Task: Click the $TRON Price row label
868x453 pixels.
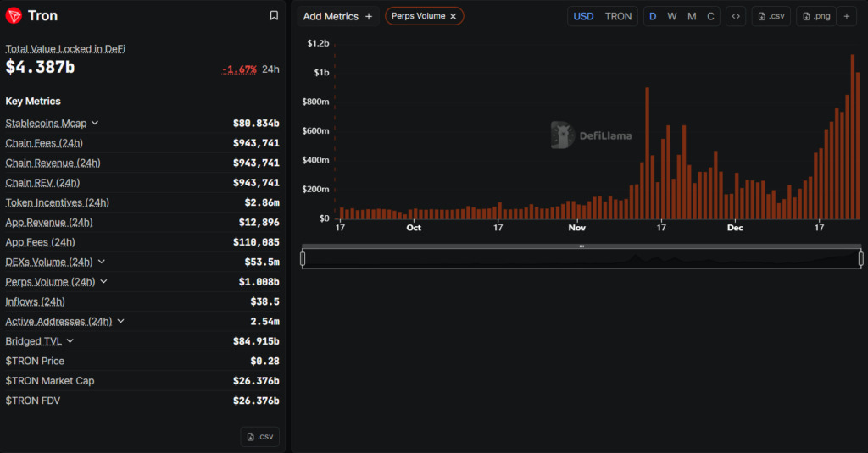Action: [x=35, y=362]
